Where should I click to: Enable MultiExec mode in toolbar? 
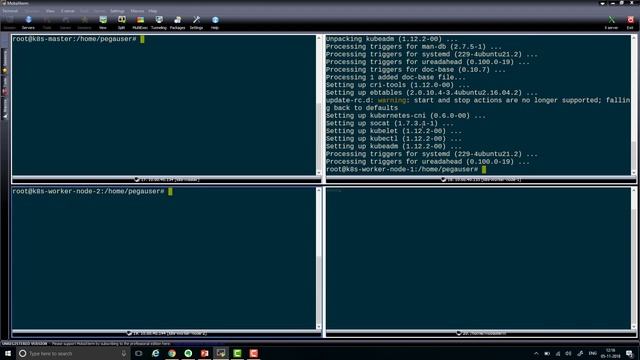point(140,23)
